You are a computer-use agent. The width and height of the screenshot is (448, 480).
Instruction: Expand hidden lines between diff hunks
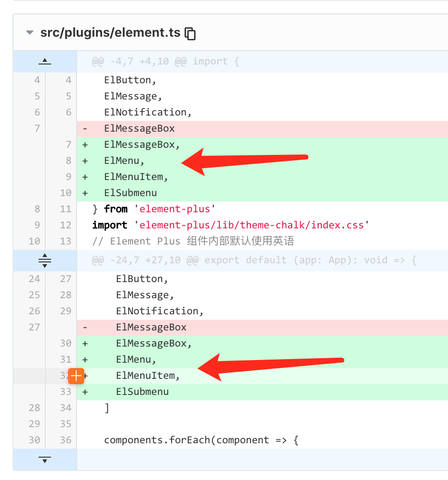(x=45, y=260)
